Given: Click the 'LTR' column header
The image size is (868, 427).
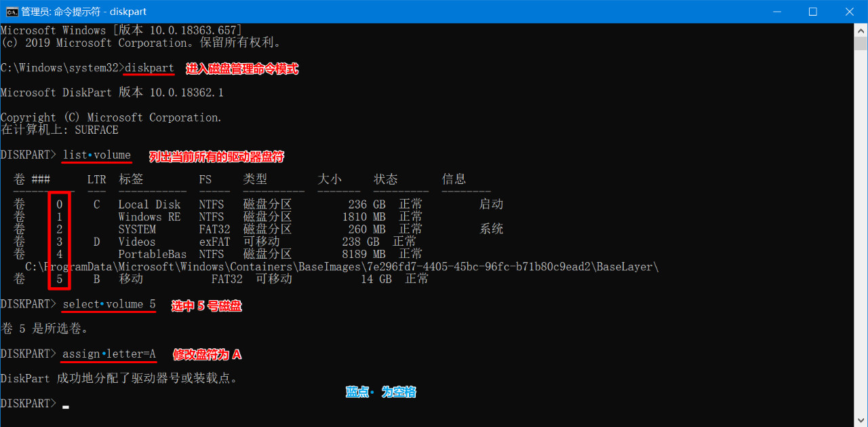Looking at the screenshot, I should [96, 180].
